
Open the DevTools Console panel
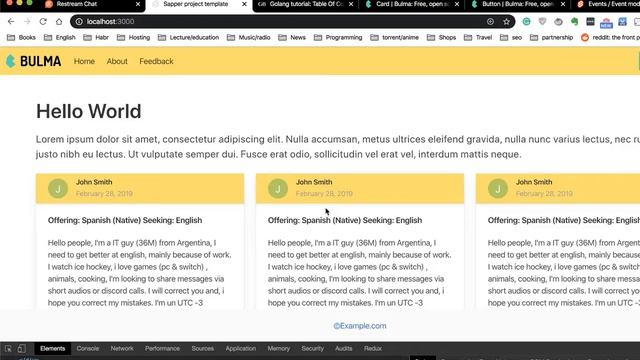pyautogui.click(x=88, y=349)
